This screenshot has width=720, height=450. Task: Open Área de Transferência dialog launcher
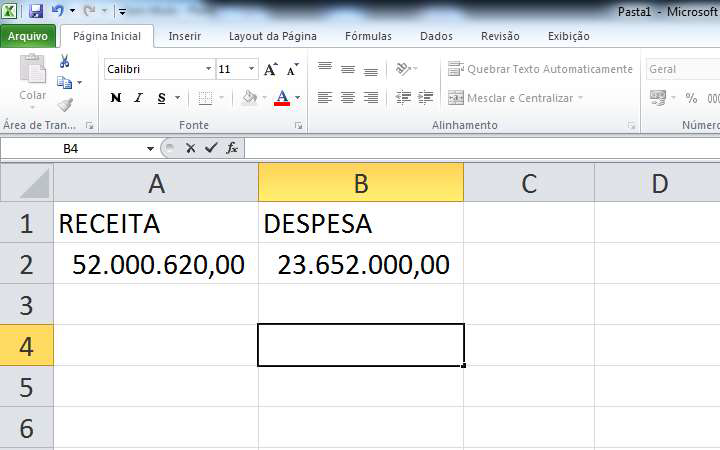(90, 125)
